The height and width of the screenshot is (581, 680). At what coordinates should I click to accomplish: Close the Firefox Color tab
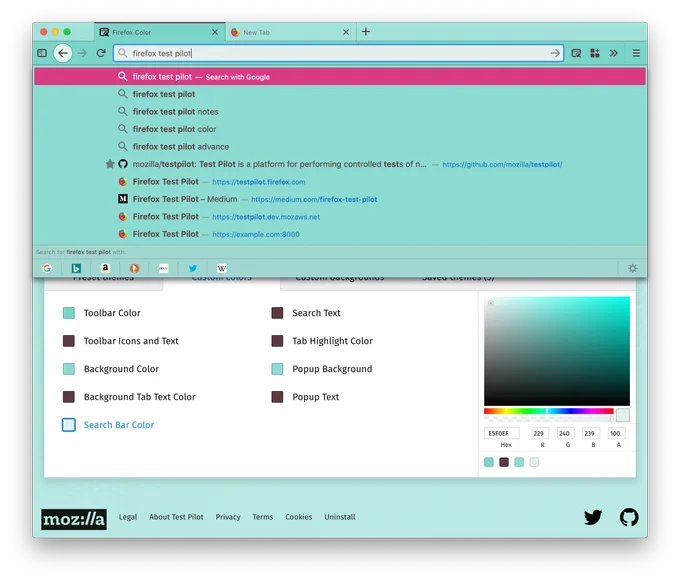pos(215,32)
